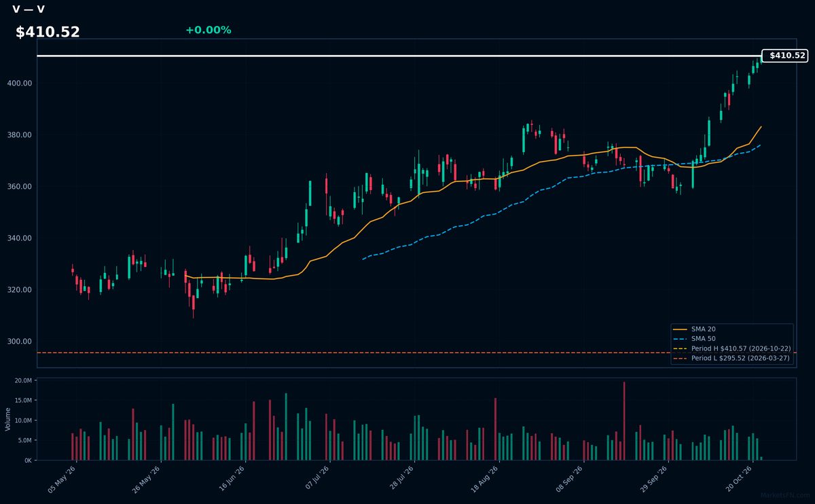Click the tallest red volume bar
Image resolution: width=815 pixels, height=504 pixels.
pos(624,421)
